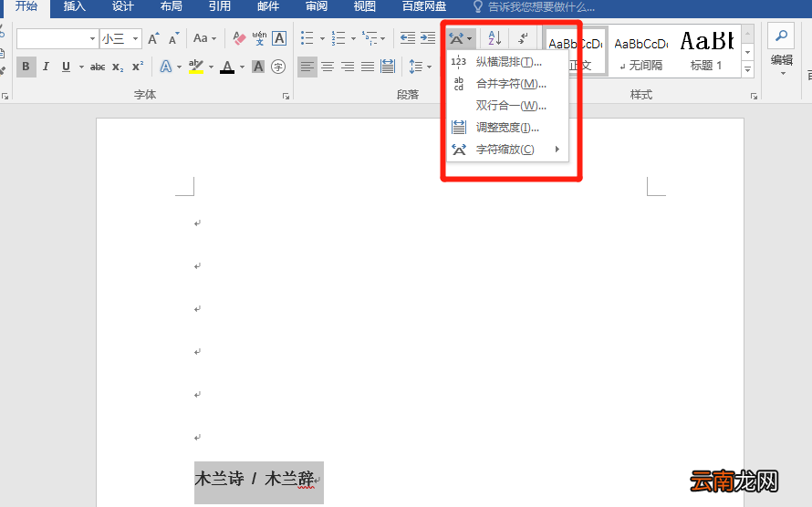
Task: Click decrease indent icon
Action: [408, 38]
